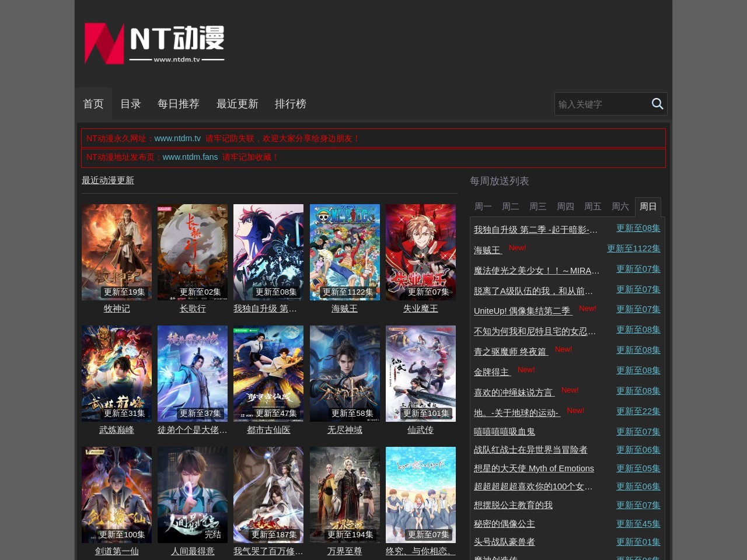Go to 每日推荐 page
747x560 pixels.
tap(179, 104)
